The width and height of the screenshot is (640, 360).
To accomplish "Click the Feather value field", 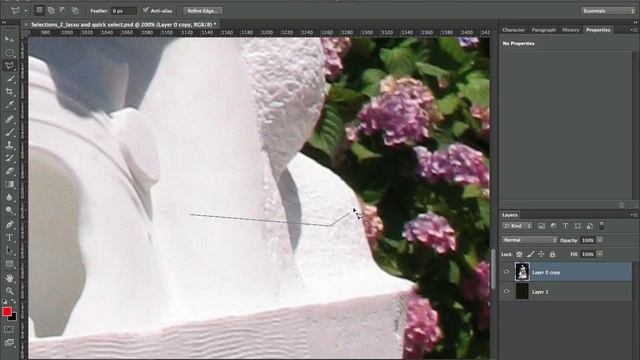I will point(124,11).
